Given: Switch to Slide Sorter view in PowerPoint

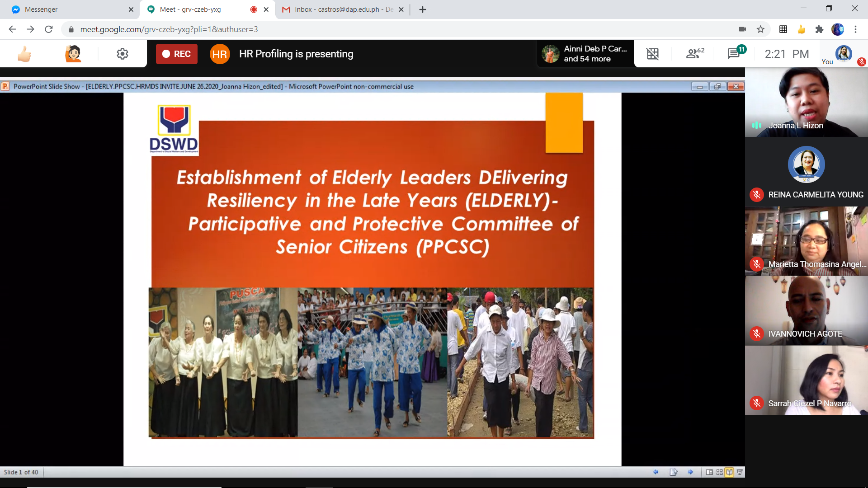Looking at the screenshot, I should pyautogui.click(x=719, y=472).
